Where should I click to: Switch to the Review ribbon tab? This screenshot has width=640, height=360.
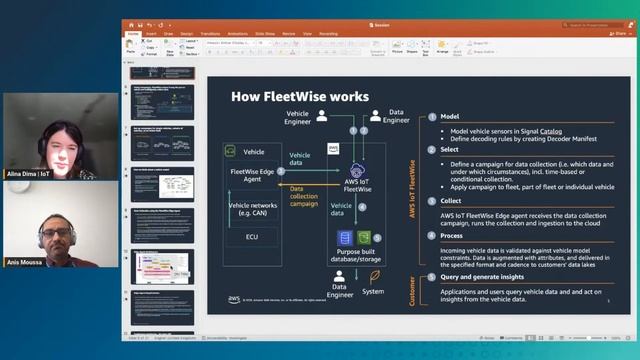[x=289, y=34]
